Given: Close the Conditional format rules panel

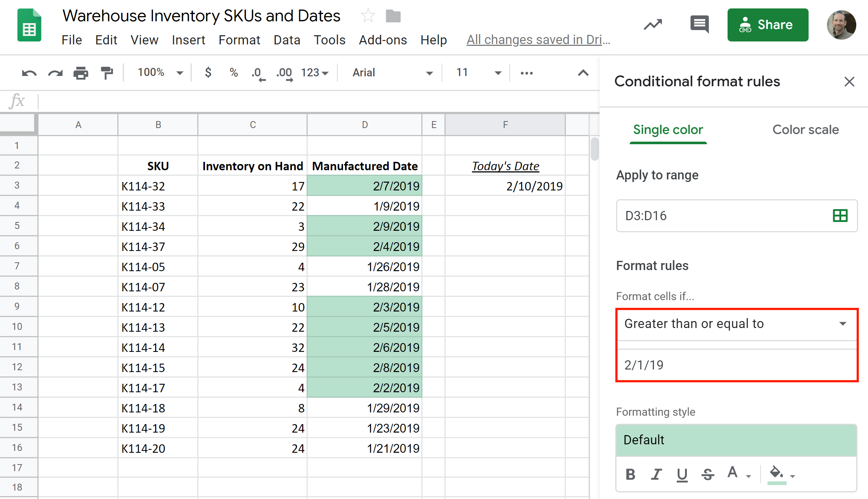Looking at the screenshot, I should [x=849, y=81].
